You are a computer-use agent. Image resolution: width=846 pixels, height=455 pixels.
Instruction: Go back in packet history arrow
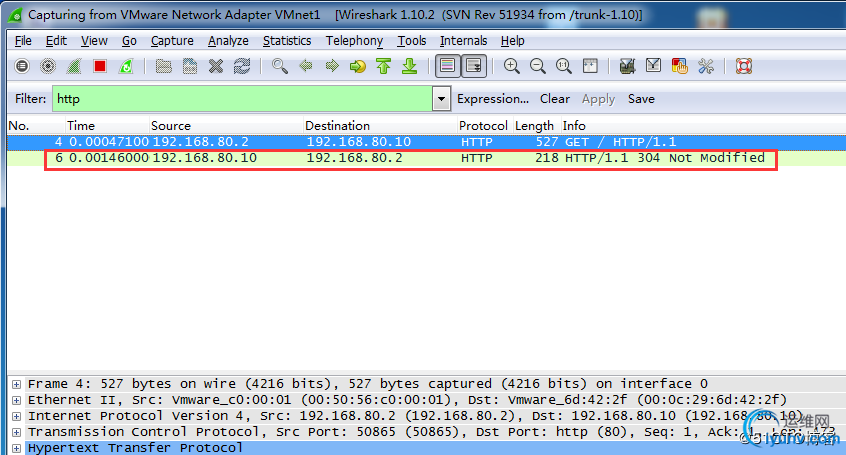(306, 66)
